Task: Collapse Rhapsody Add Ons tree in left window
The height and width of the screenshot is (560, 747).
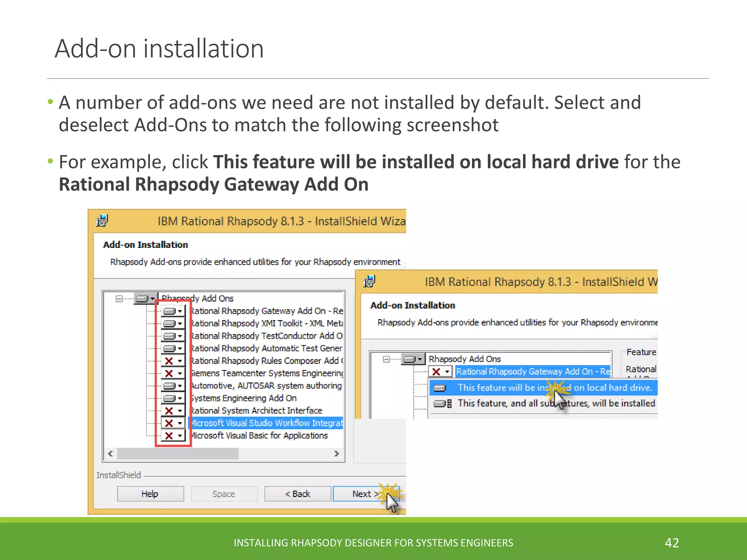Action: [x=119, y=299]
